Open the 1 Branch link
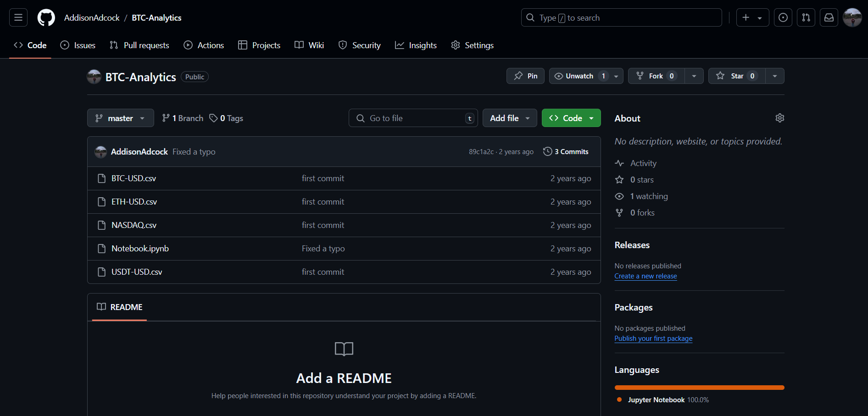The width and height of the screenshot is (868, 416). coord(183,118)
